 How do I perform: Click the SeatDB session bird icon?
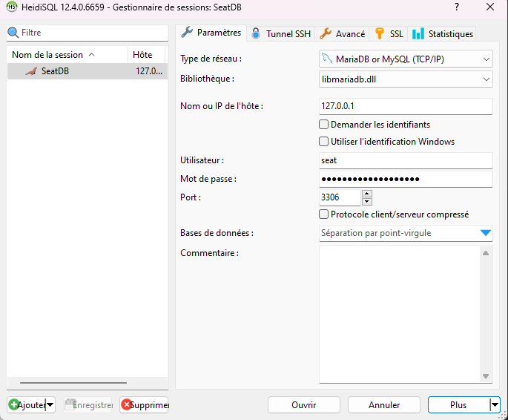[x=30, y=71]
